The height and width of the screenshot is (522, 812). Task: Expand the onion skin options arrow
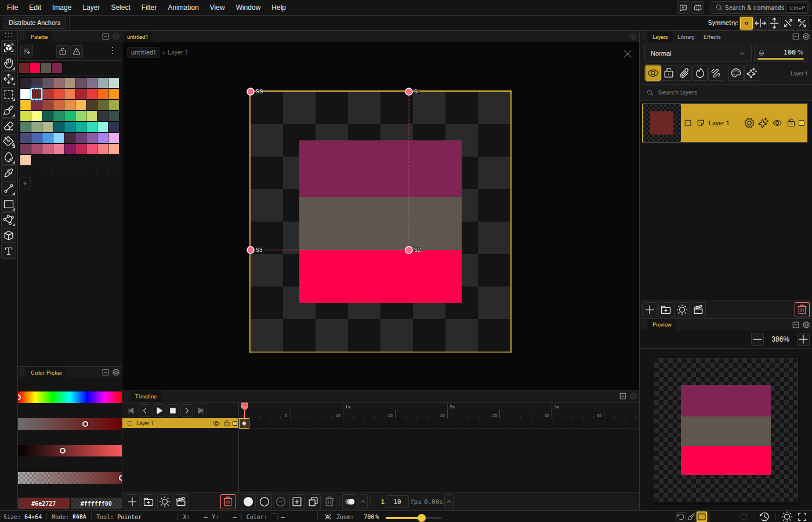point(363,502)
